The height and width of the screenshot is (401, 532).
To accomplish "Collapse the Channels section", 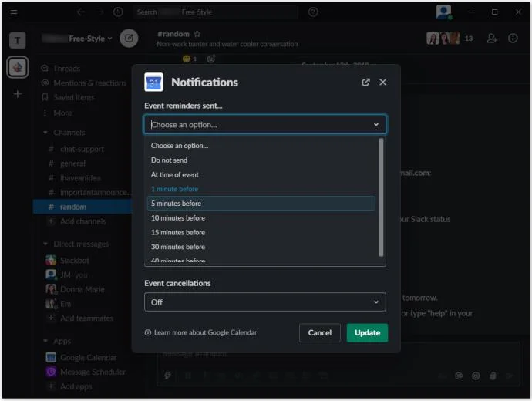I will 45,133.
